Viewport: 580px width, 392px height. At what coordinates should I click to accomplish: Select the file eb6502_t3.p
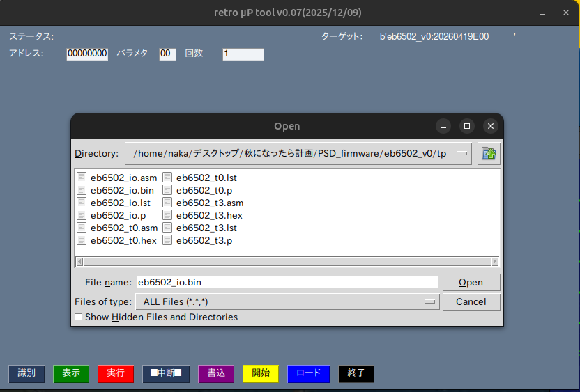coord(204,240)
